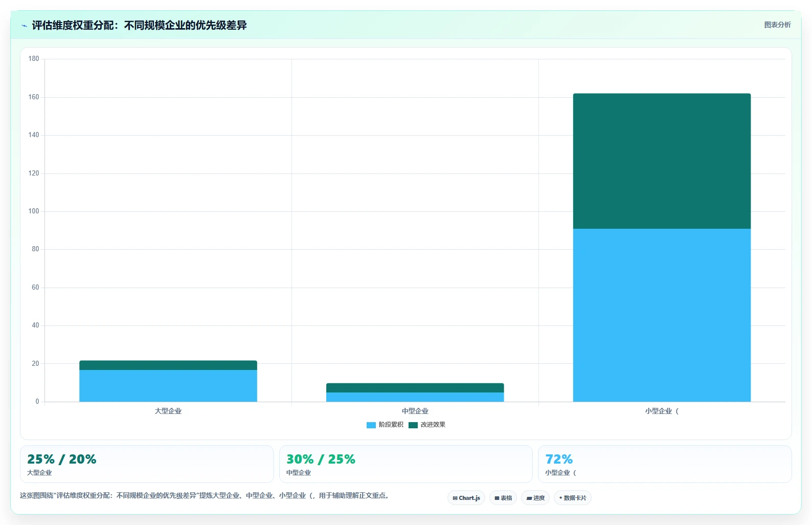The width and height of the screenshot is (812, 525).
Task: Click the blue 阶段累积 legend color swatch
Action: [371, 425]
